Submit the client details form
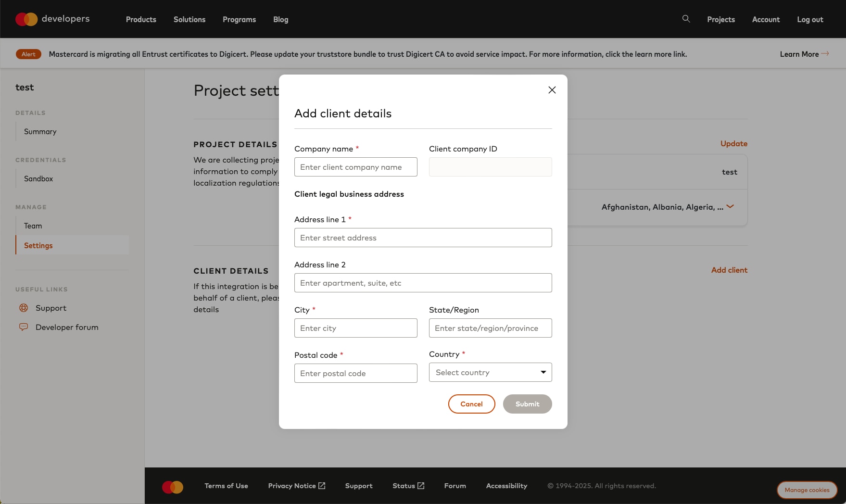This screenshot has height=504, width=846. point(527,404)
